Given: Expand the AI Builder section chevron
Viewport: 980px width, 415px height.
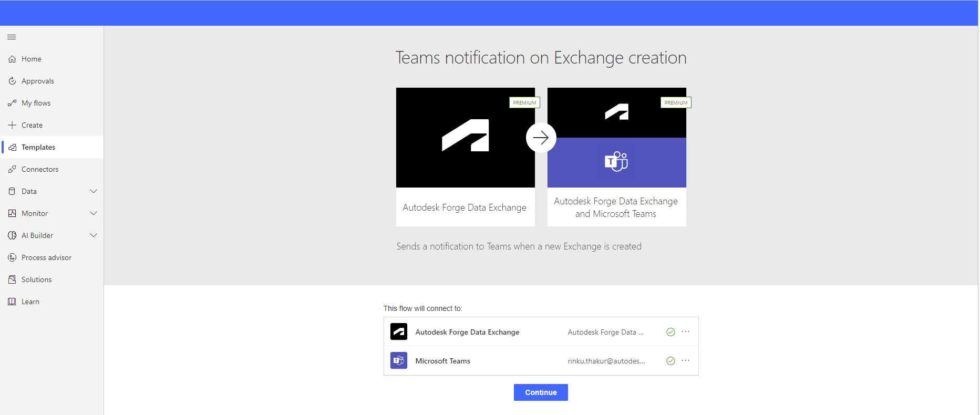Looking at the screenshot, I should [94, 235].
